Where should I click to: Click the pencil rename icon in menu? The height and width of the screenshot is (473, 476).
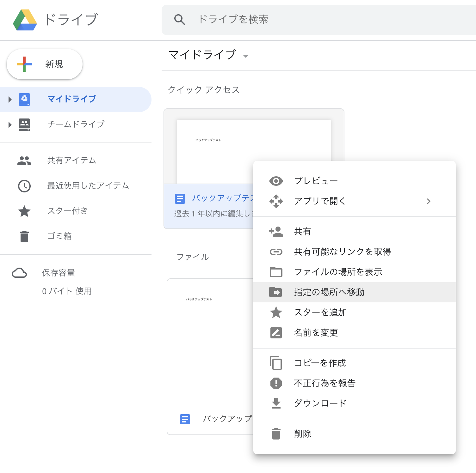click(x=276, y=333)
